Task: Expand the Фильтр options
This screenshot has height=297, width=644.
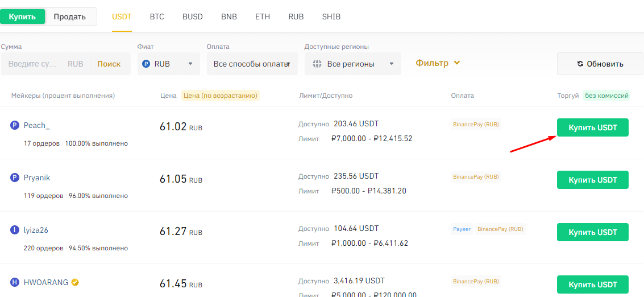Action: pos(438,63)
